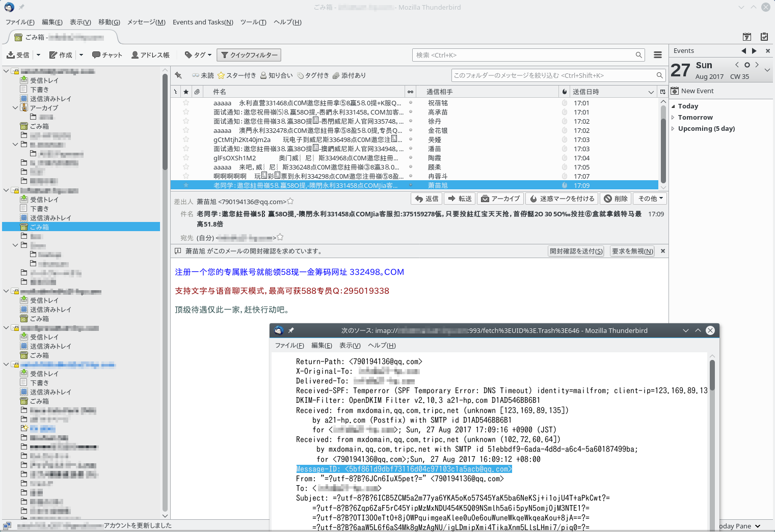Click the global search field 検索
This screenshot has width=775, height=532.
pos(528,55)
